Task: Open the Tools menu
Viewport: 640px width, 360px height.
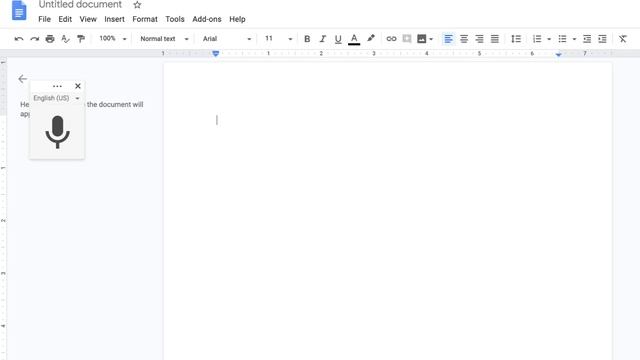Action: (175, 19)
